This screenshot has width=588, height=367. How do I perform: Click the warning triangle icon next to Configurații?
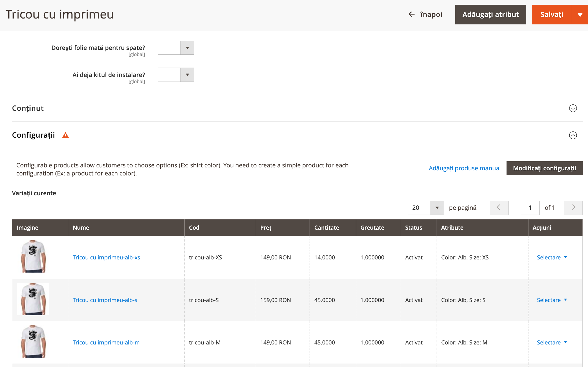(65, 135)
